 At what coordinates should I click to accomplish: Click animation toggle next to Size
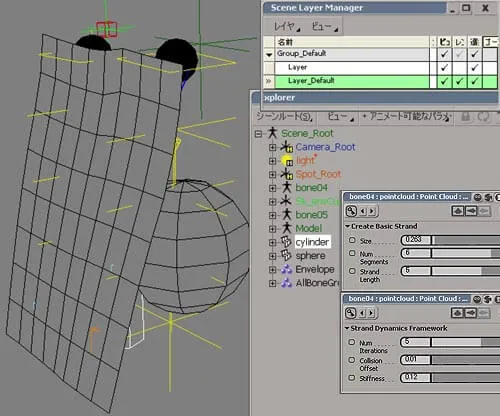(352, 240)
